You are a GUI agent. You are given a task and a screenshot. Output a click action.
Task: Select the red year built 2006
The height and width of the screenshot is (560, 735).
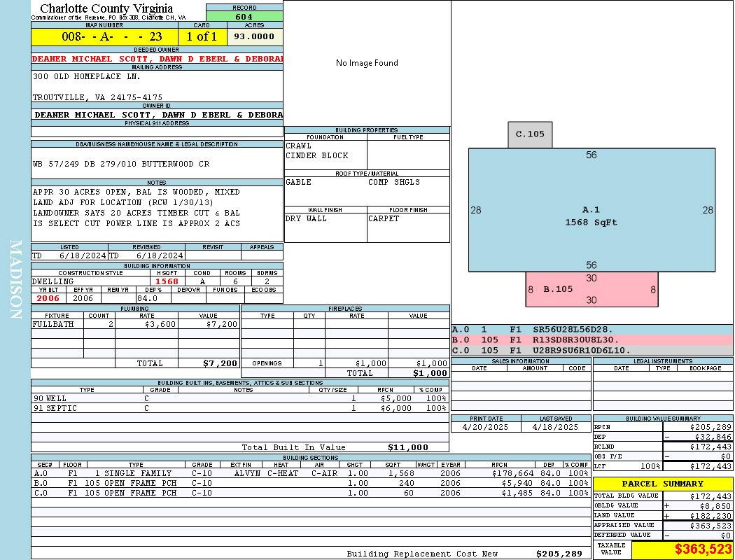[48, 298]
